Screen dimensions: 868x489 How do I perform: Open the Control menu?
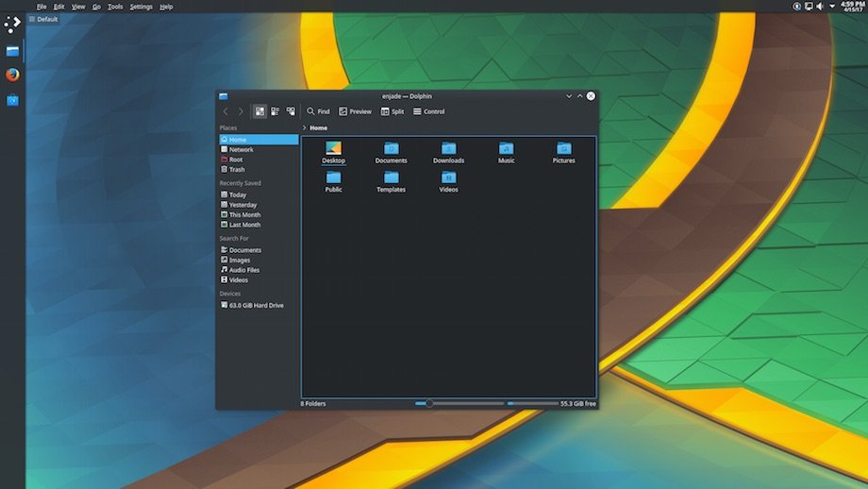[428, 111]
